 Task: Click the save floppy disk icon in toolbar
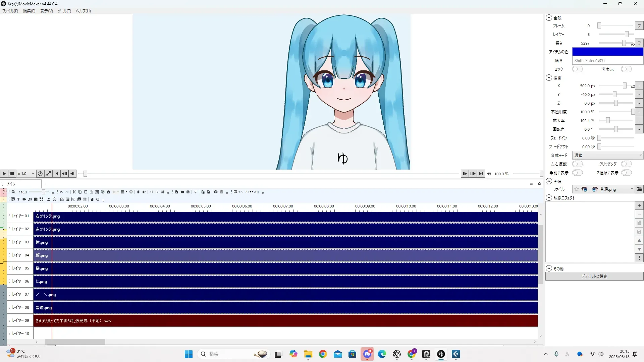[x=188, y=192]
